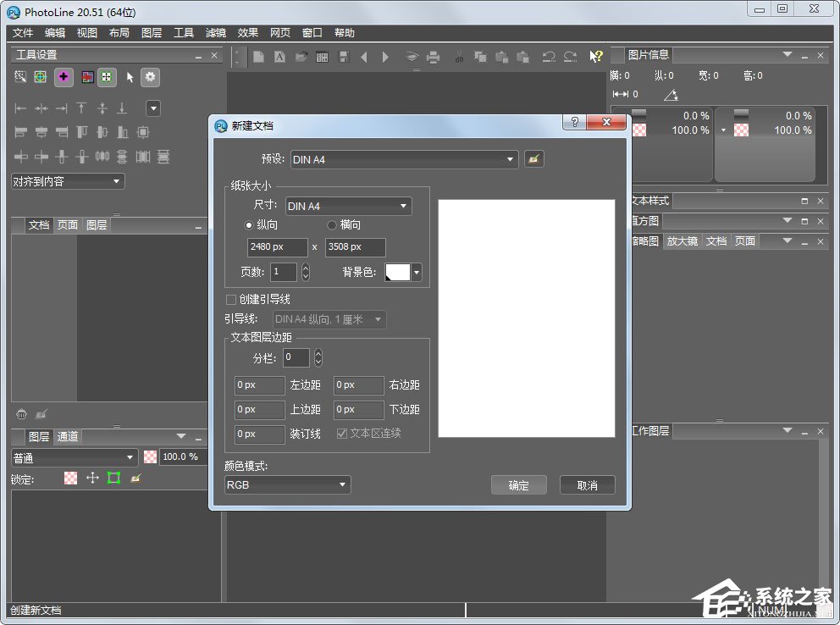This screenshot has height=625, width=840.
Task: Click the dialog help question mark button
Action: point(574,122)
